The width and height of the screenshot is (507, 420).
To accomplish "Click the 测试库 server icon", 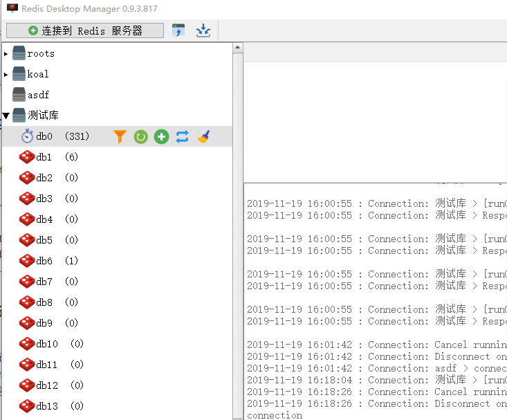I will point(19,115).
